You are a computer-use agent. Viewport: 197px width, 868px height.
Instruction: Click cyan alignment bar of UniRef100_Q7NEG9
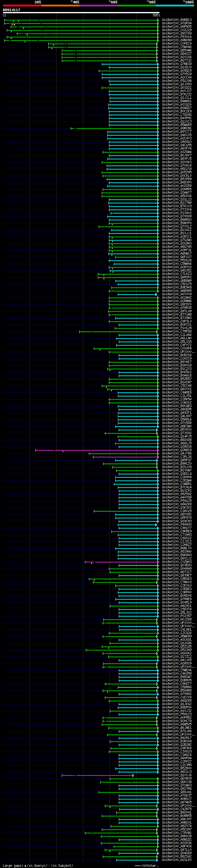point(130,64)
